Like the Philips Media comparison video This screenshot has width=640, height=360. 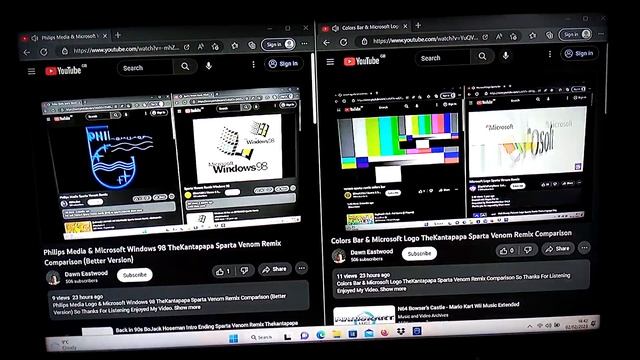[x=223, y=271]
